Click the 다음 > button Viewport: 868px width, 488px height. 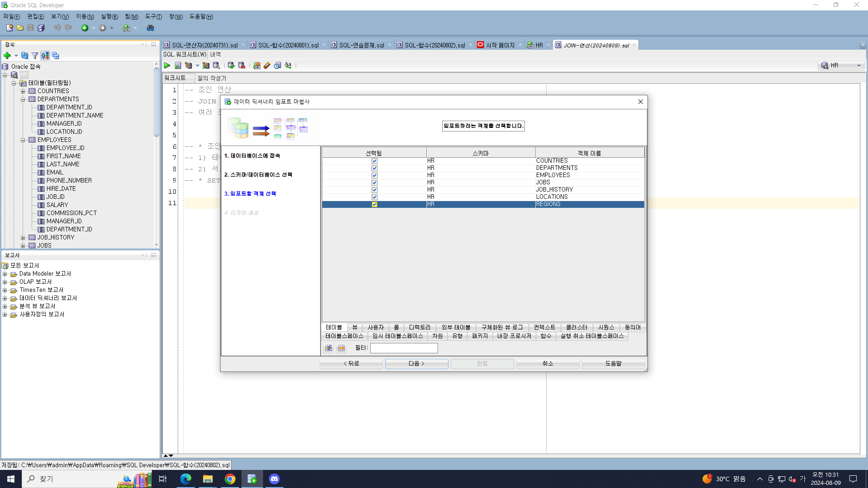[x=416, y=363]
